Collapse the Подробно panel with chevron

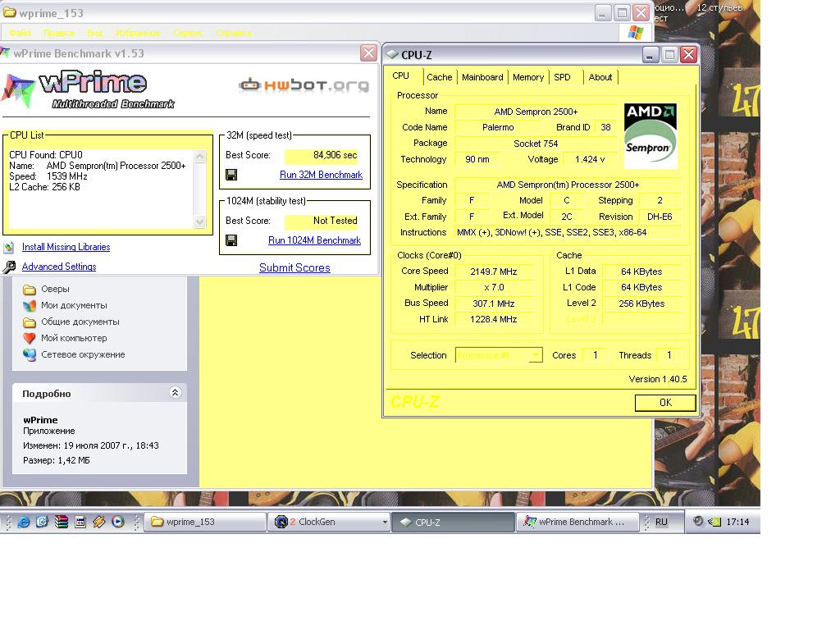pos(176,393)
